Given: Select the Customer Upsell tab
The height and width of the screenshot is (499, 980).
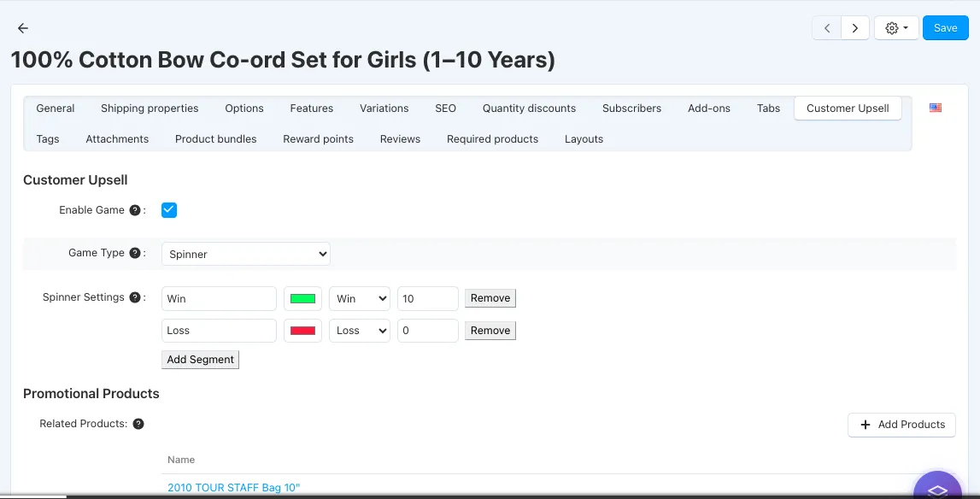Looking at the screenshot, I should [848, 109].
